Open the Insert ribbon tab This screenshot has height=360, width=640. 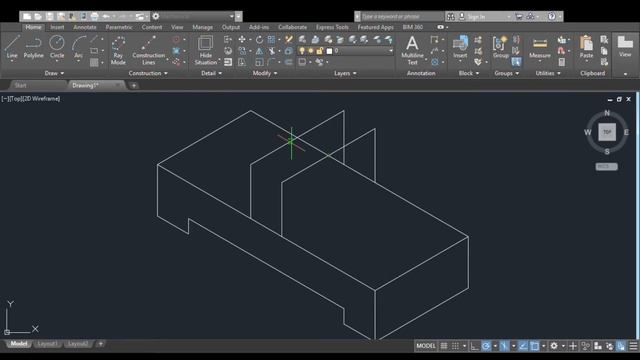point(57,27)
